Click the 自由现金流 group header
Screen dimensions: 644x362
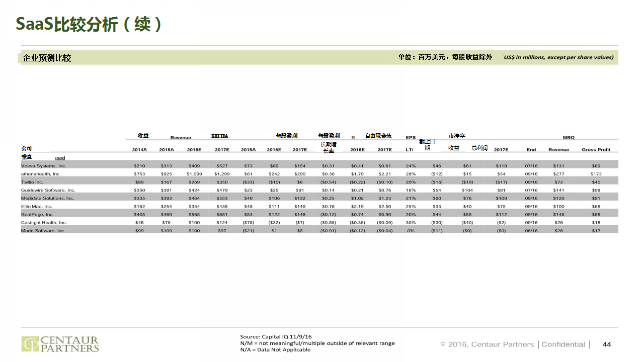point(378,136)
